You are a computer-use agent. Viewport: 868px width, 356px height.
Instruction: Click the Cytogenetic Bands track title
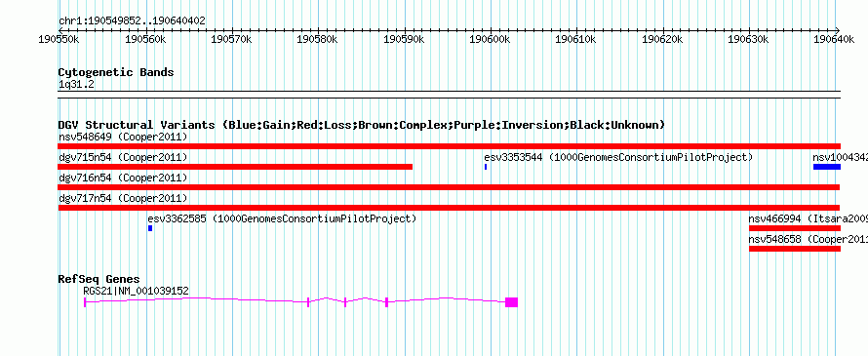click(x=116, y=72)
